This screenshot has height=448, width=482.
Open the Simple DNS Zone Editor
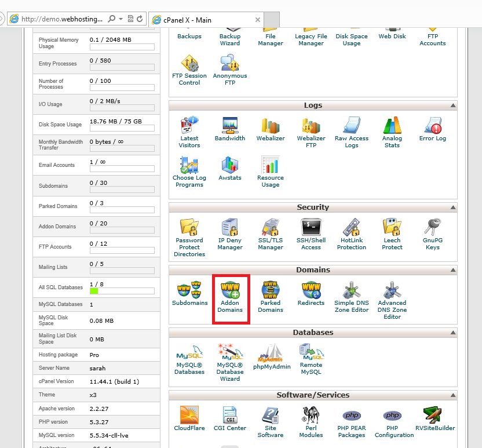(352, 298)
